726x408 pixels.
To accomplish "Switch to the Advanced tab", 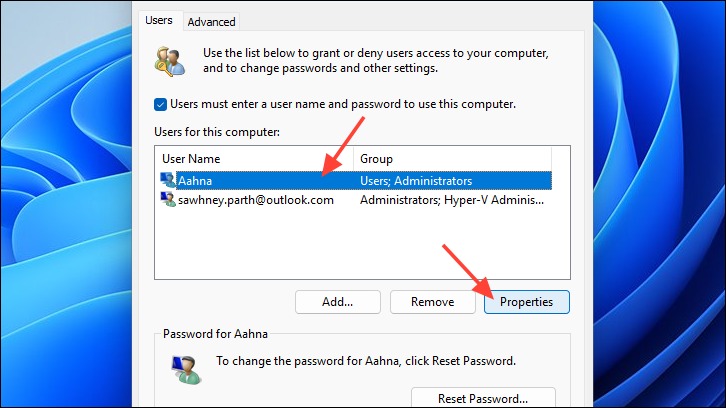I will (211, 22).
